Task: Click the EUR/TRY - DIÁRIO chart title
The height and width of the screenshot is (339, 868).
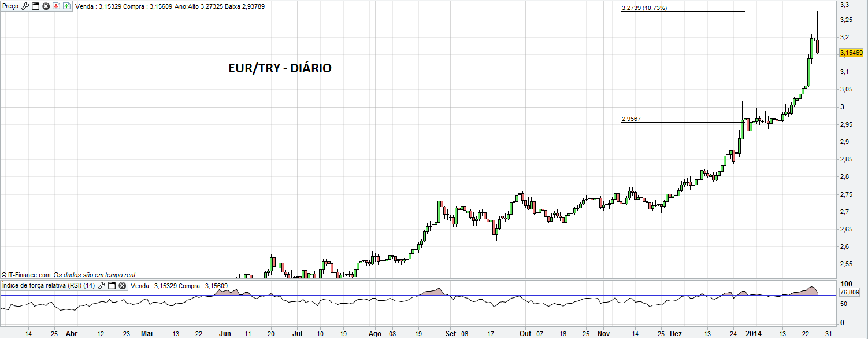Action: pyautogui.click(x=280, y=68)
